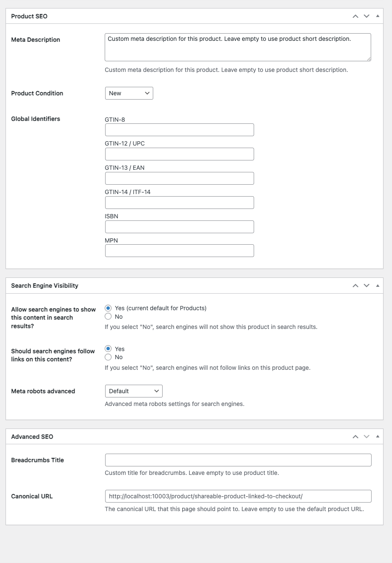Toggle the Search Engine Visibility panel
This screenshot has height=563, width=392.
click(378, 286)
